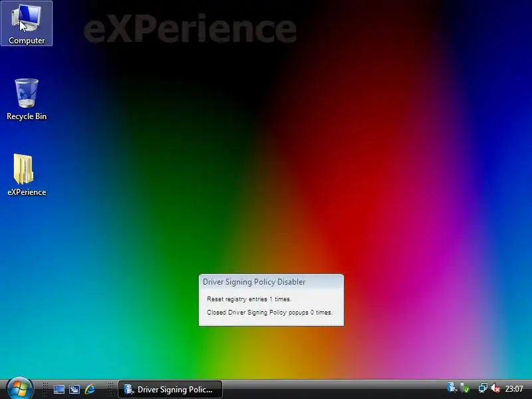Click Driver Signing Policy taskbar button
Image resolution: width=532 pixels, height=399 pixels.
[170, 389]
